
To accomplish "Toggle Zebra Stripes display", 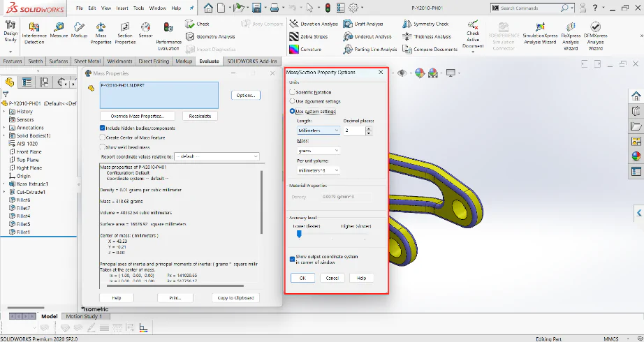I will coord(309,36).
